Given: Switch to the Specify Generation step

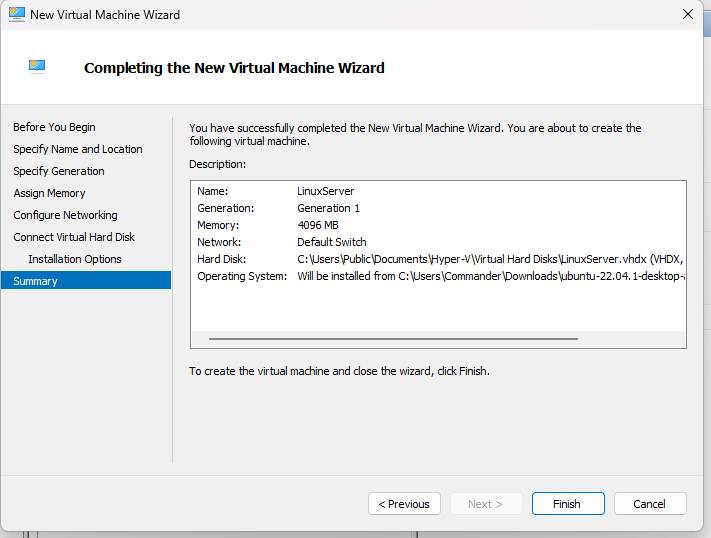Looking at the screenshot, I should click(x=59, y=171).
